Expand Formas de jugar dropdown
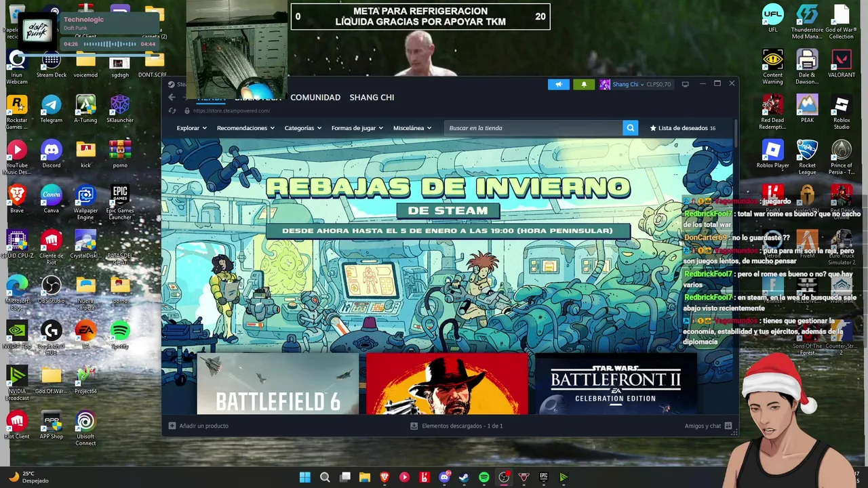 357,128
